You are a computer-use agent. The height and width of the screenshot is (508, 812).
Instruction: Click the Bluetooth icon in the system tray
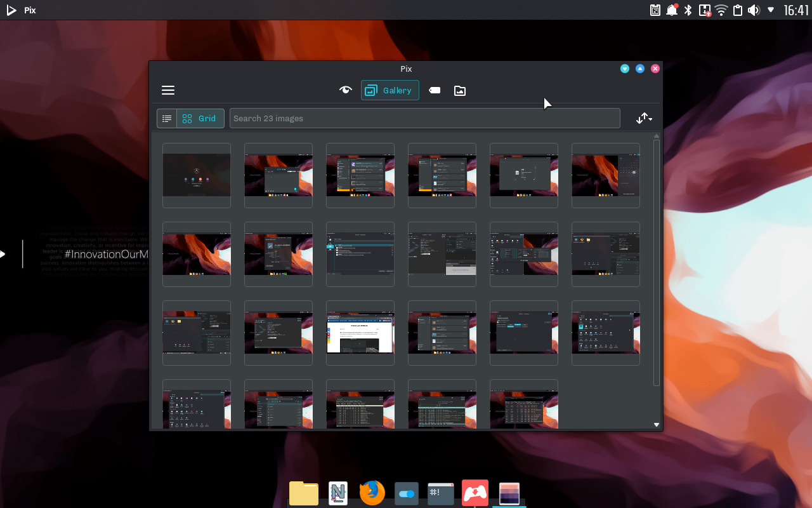coord(688,10)
